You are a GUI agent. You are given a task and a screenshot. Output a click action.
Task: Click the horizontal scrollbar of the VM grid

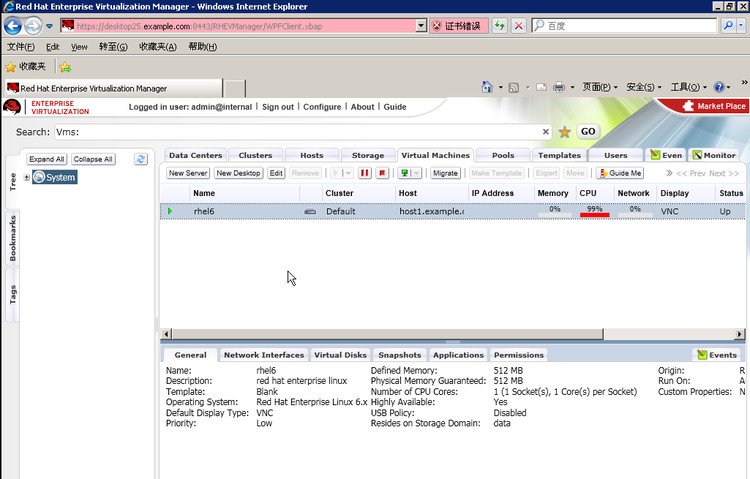coord(388,334)
